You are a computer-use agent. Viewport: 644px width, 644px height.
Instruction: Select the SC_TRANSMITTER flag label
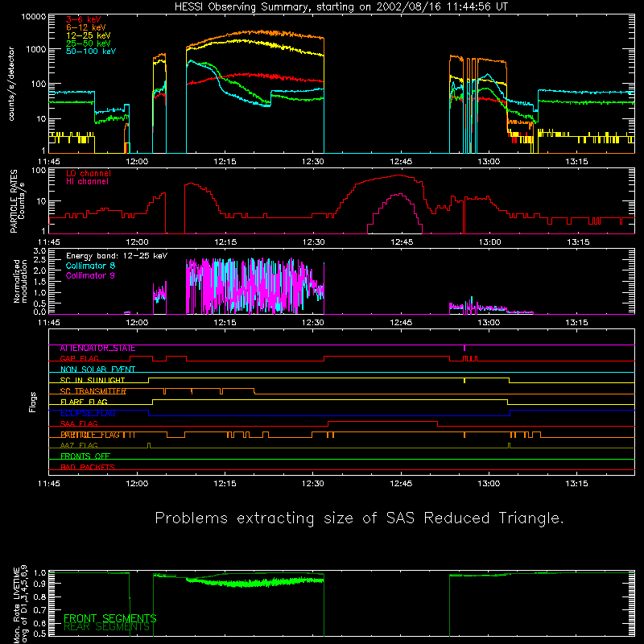tap(93, 391)
